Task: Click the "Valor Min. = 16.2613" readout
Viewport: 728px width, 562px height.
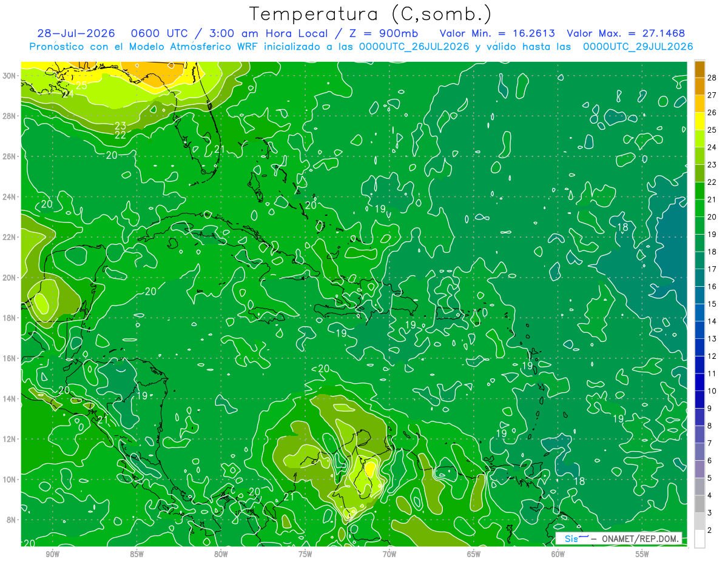Action: tap(497, 33)
